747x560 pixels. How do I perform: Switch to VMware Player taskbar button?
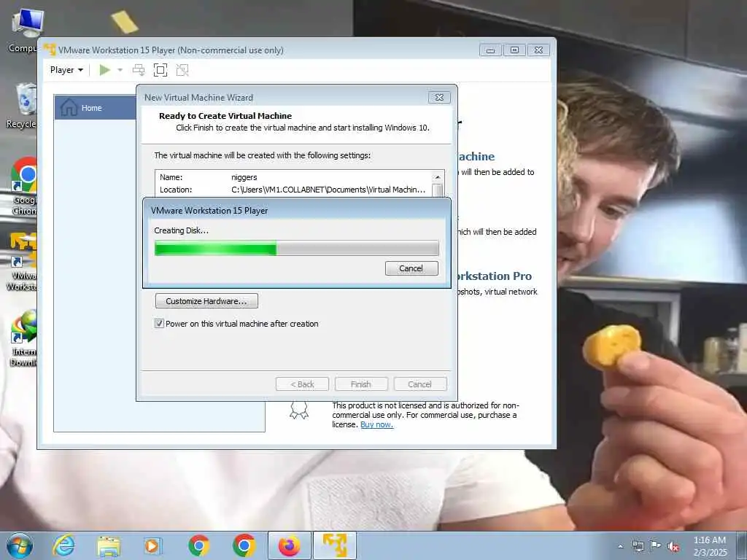pos(335,545)
